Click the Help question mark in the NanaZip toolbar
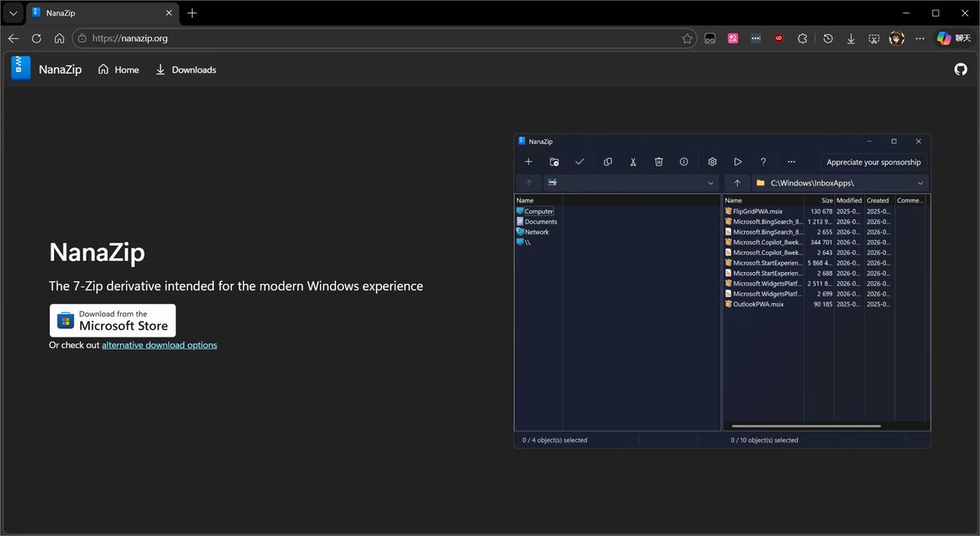Screen dimensions: 980x536 (764, 162)
